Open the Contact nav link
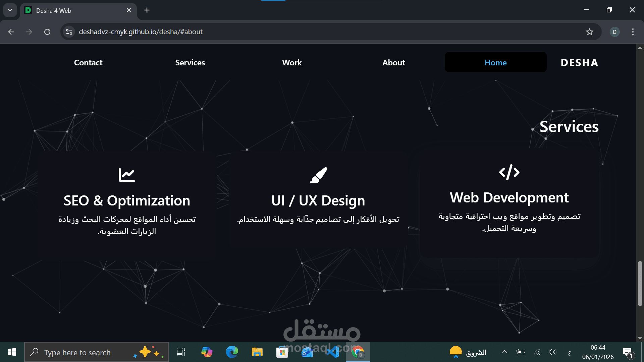 pyautogui.click(x=88, y=63)
